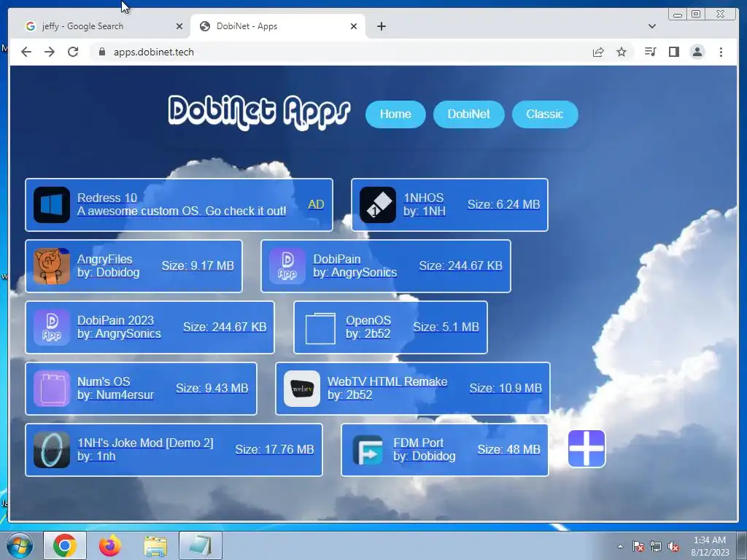The image size is (747, 560).
Task: Click 'by: AngrySonics' under DobiPain
Action: pos(355,273)
